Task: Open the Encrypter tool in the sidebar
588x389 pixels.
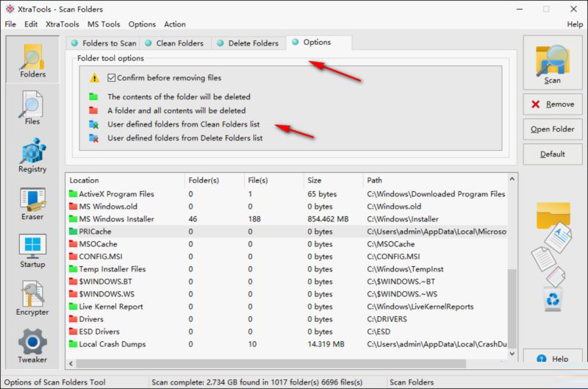Action: point(32,299)
